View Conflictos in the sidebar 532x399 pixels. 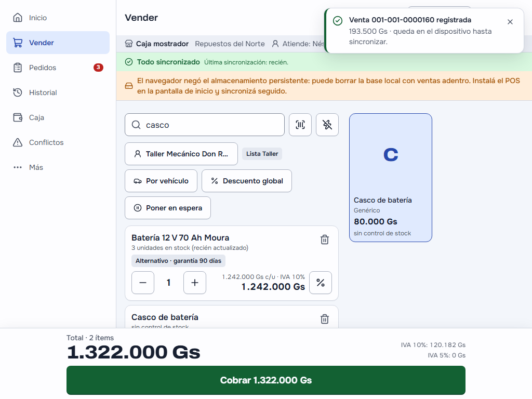point(58,142)
